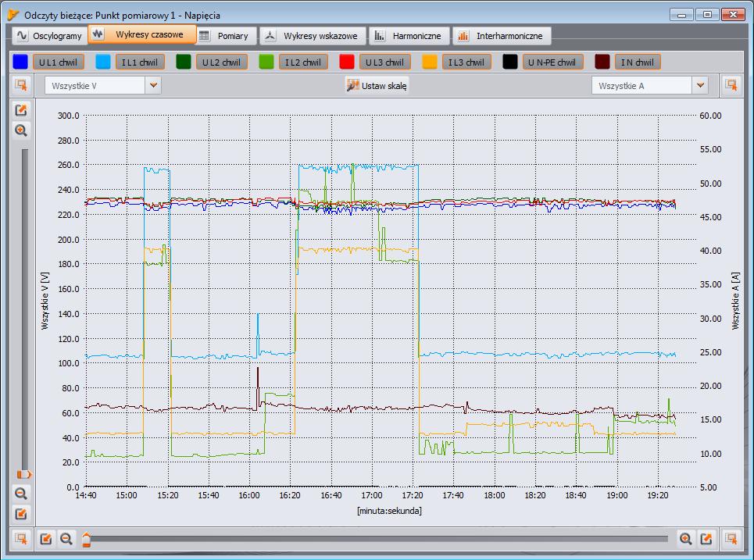Click the table icon on the Pomiary tab
Image resolution: width=754 pixels, height=560 pixels.
205,36
